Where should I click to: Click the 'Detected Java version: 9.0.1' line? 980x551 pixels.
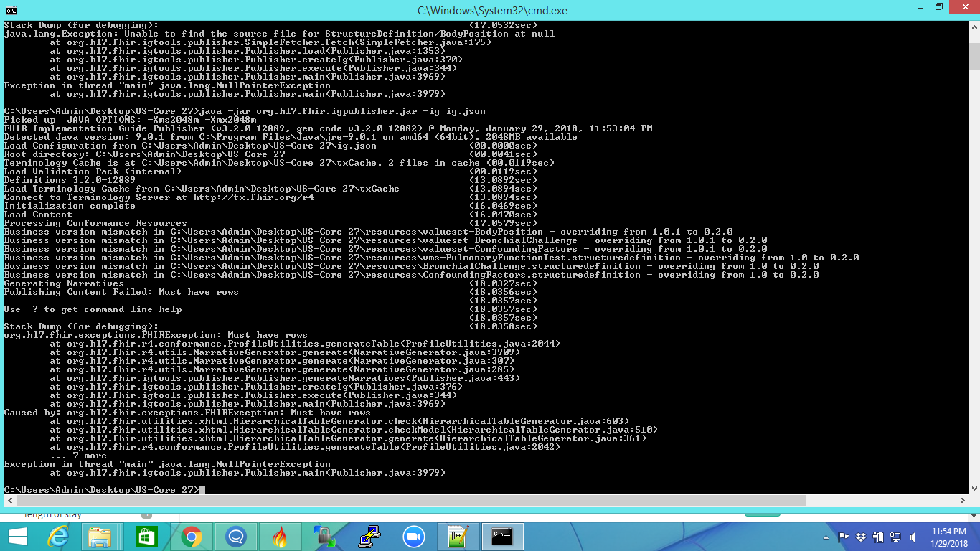(291, 137)
